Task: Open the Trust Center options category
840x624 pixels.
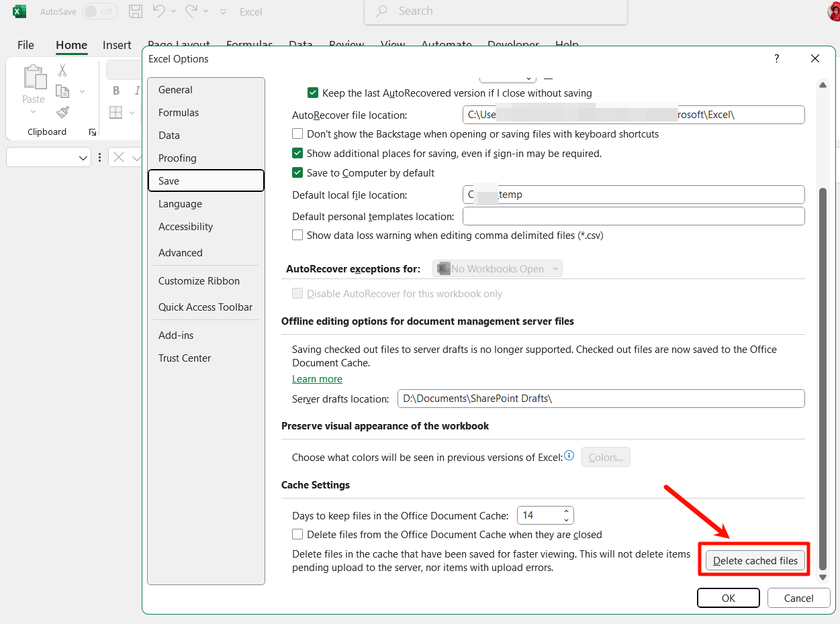Action: pyautogui.click(x=206, y=358)
